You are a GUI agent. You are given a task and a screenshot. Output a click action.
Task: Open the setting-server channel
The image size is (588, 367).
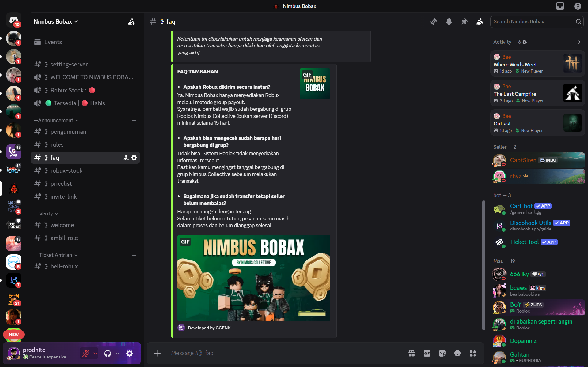85,64
